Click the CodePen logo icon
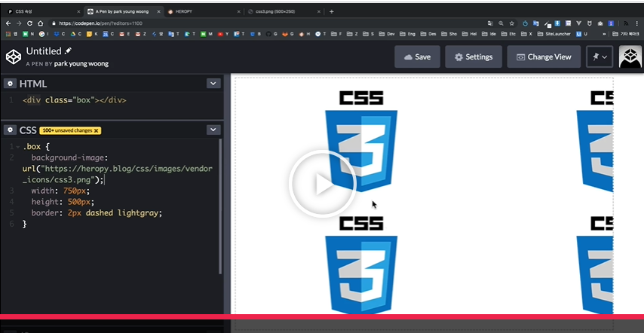This screenshot has height=333, width=644. pyautogui.click(x=14, y=57)
